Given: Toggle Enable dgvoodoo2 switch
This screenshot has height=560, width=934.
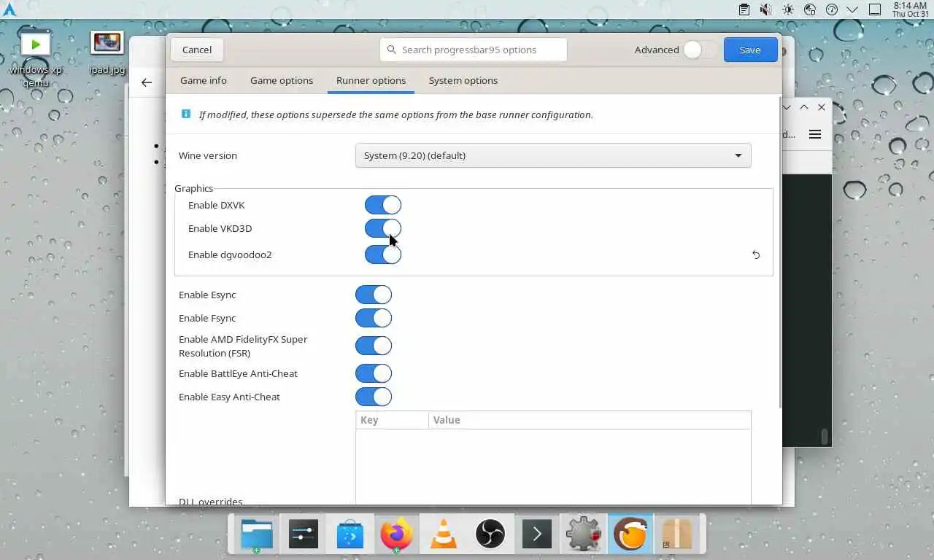Looking at the screenshot, I should [x=383, y=254].
